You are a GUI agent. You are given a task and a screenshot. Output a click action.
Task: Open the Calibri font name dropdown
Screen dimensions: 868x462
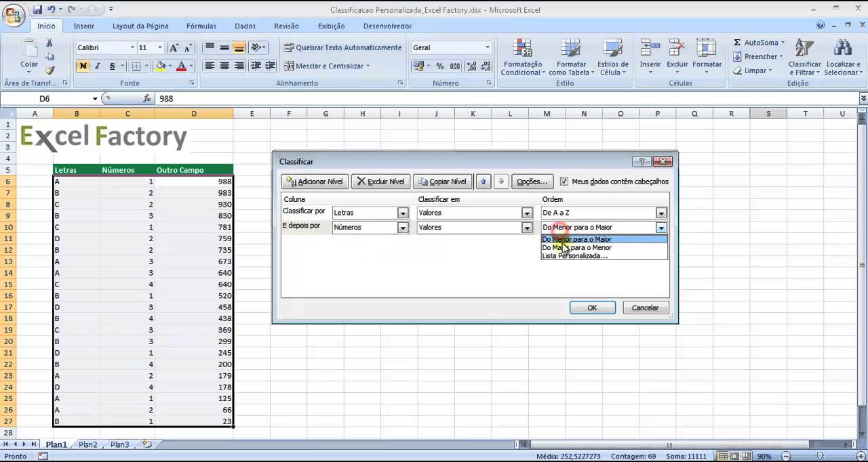pyautogui.click(x=132, y=47)
